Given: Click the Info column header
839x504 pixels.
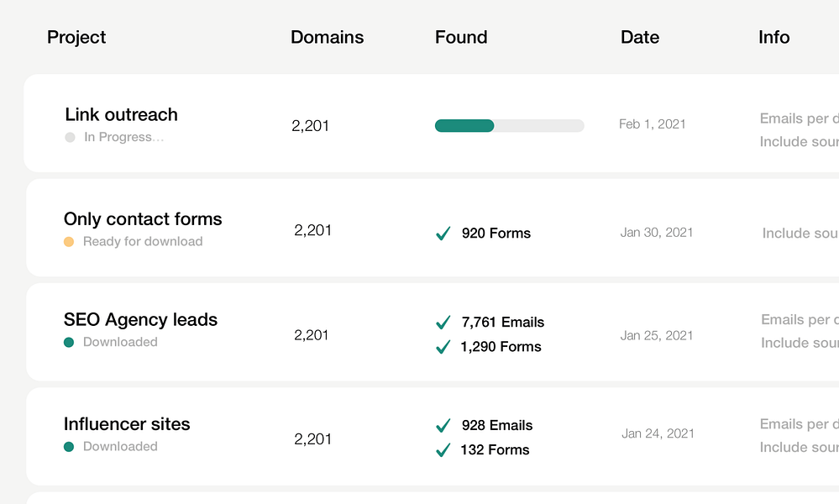Looking at the screenshot, I should [773, 38].
